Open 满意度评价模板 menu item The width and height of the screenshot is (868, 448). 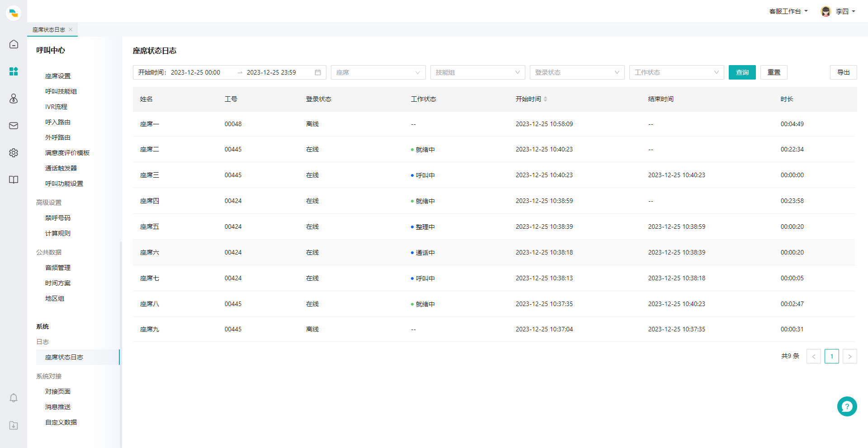pos(67,153)
